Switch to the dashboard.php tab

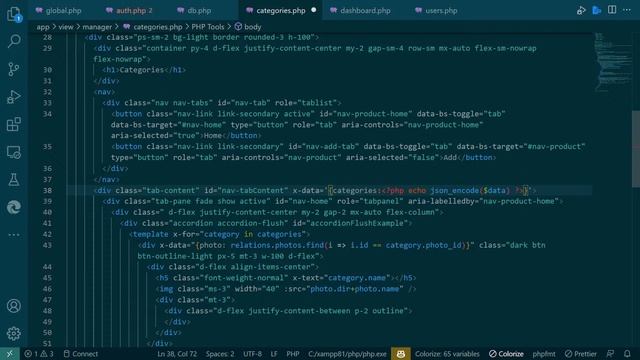(365, 11)
